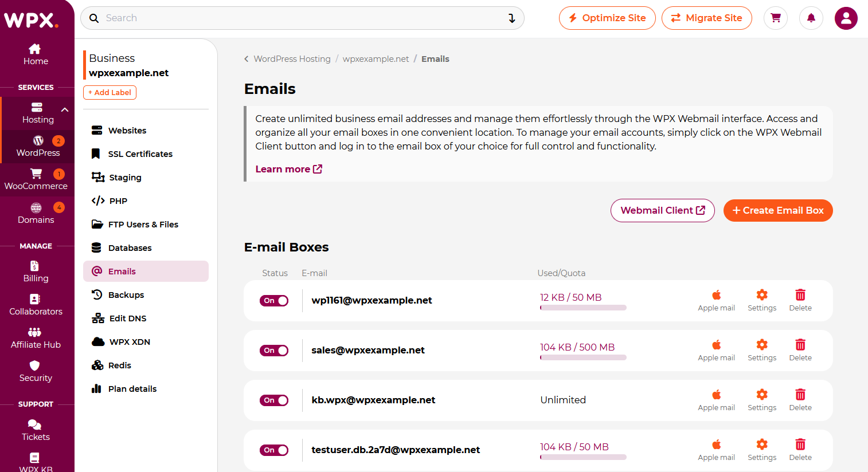Click usage bar for sales@wpxexample.net

(583, 357)
